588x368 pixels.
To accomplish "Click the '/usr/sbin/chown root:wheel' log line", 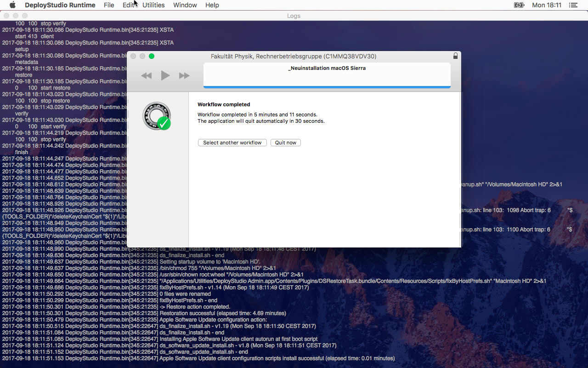I will point(153,275).
